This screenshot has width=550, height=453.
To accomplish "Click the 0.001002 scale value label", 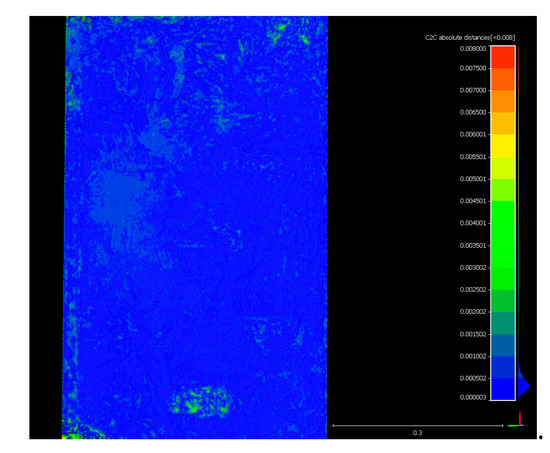I will tap(473, 356).
